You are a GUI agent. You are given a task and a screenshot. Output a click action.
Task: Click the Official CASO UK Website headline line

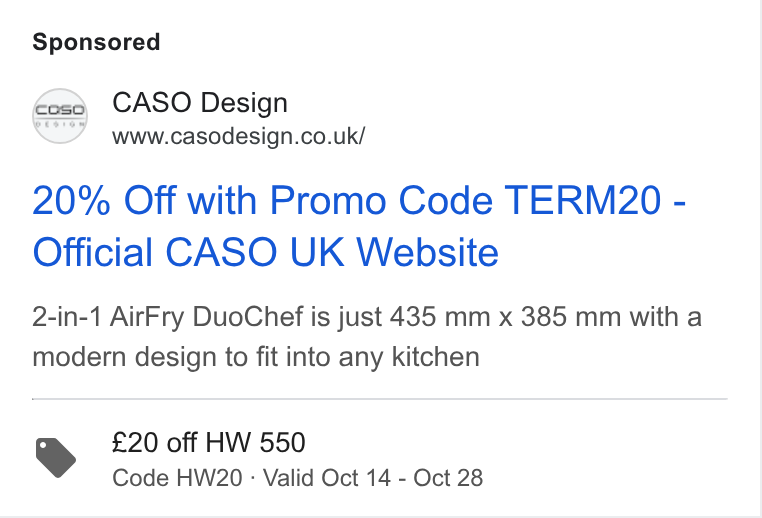tap(265, 252)
